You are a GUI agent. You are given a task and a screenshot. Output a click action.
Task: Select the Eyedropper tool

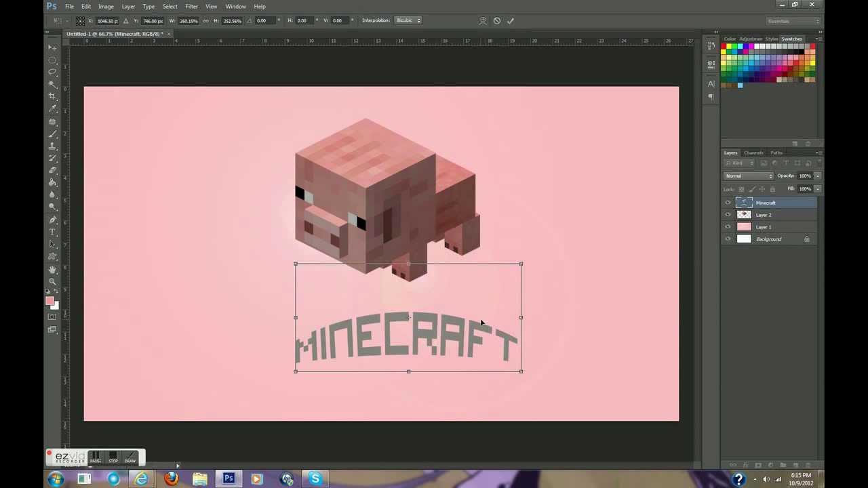point(52,108)
